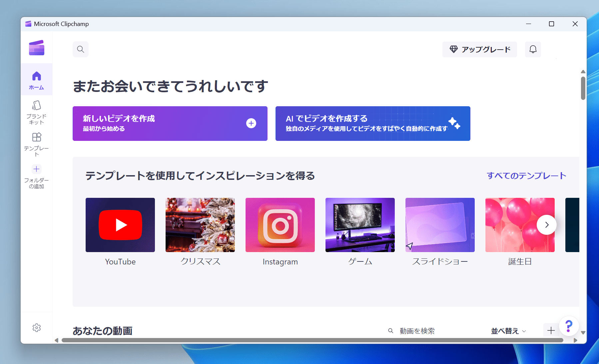599x364 pixels.
Task: Click AI でビデオを作成する button
Action: [373, 124]
